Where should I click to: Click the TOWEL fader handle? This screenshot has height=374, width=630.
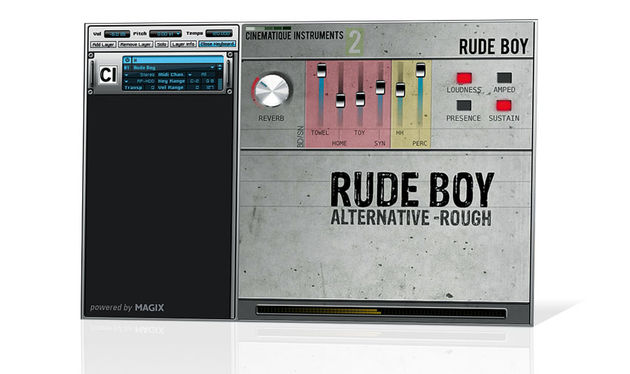tap(321, 71)
